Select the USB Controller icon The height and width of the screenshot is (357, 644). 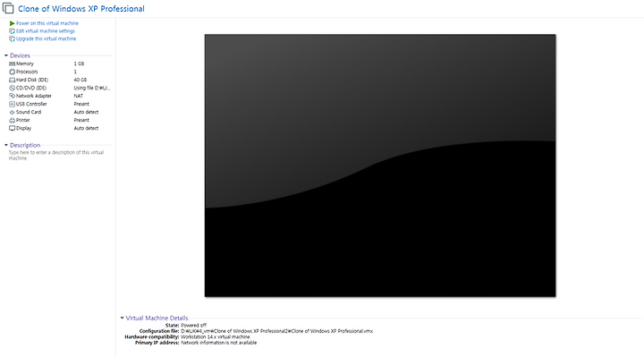12,104
